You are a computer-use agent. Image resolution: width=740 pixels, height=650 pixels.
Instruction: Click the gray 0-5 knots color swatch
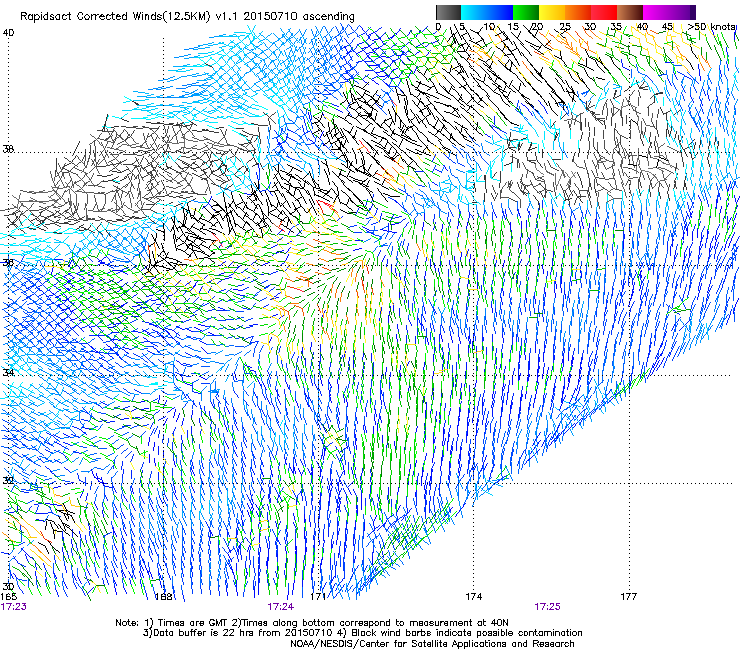[x=448, y=12]
